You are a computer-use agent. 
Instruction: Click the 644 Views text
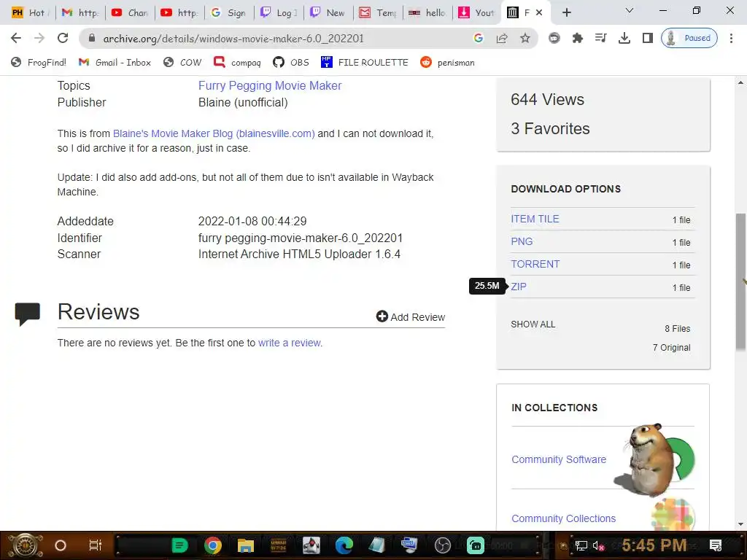(547, 99)
